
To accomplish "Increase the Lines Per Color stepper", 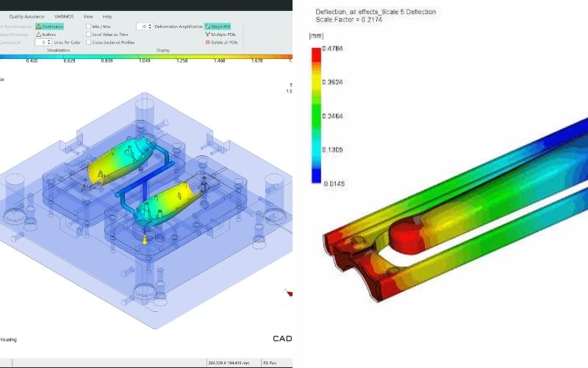I will (49, 41).
